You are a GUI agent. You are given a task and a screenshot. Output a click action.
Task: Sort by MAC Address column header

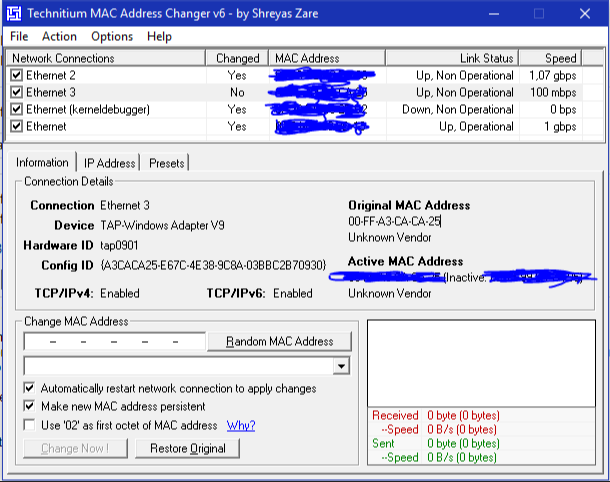[x=327, y=58]
